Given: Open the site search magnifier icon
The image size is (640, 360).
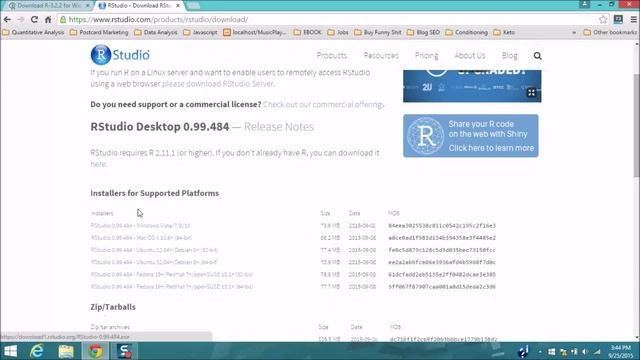Looking at the screenshot, I should pyautogui.click(x=537, y=56).
